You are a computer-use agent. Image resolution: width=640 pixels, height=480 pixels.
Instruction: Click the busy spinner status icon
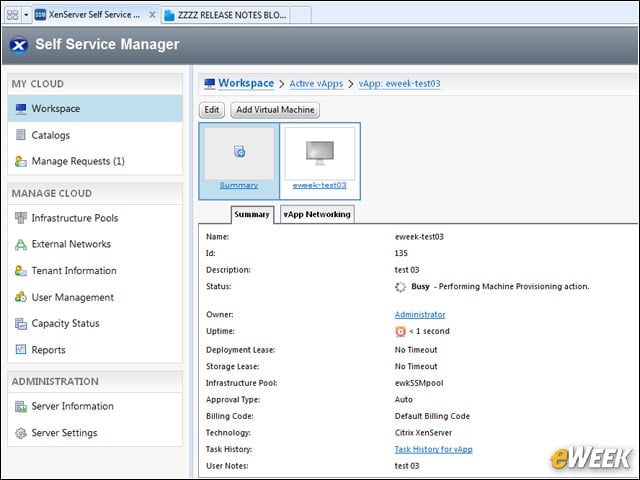point(400,287)
